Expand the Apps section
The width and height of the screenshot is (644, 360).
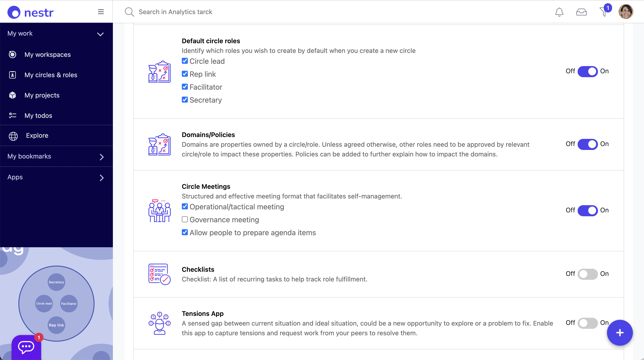(x=101, y=177)
